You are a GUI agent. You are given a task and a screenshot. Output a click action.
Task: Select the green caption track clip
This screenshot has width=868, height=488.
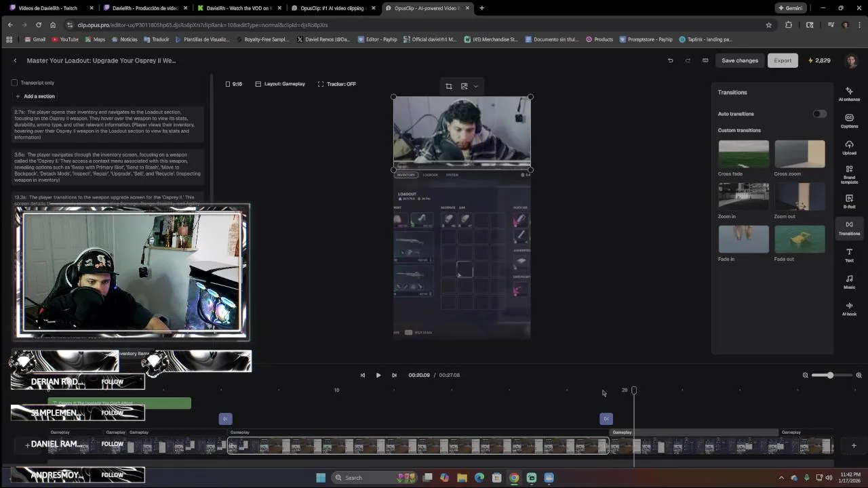[x=119, y=403]
